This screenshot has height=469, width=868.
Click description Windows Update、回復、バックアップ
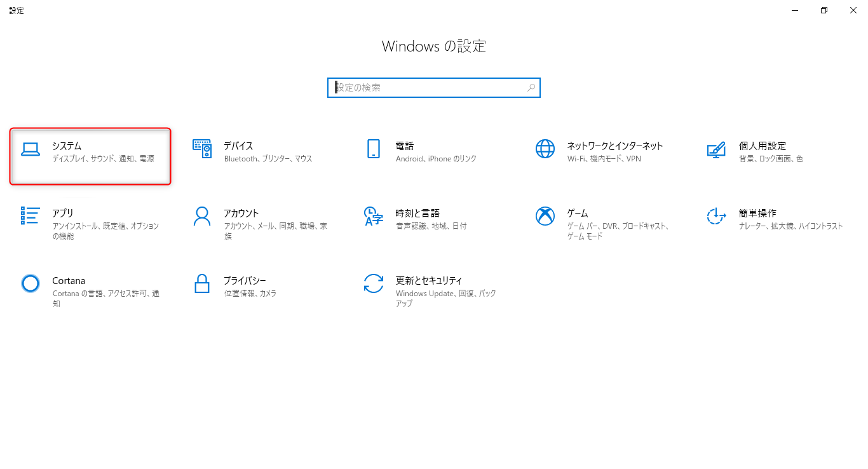point(445,299)
